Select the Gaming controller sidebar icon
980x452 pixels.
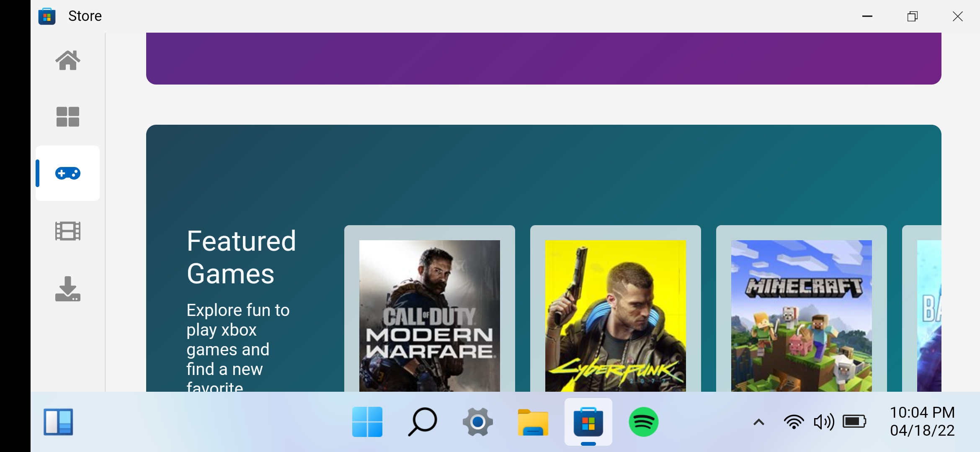[x=67, y=173]
